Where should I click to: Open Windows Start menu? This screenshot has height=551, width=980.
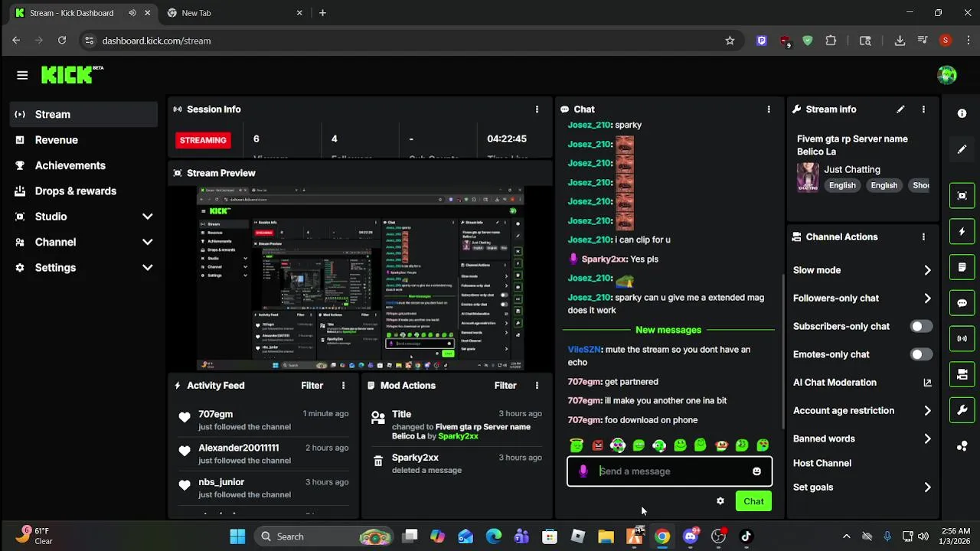click(x=237, y=536)
